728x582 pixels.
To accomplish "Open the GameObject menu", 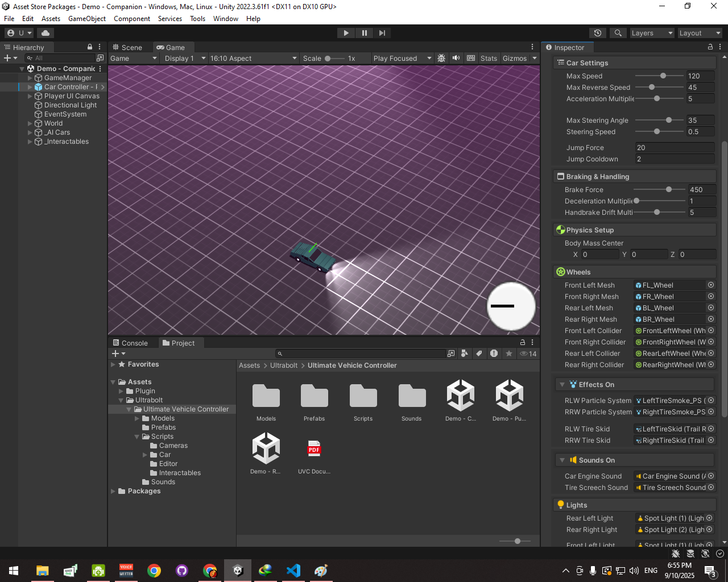I will (x=87, y=19).
